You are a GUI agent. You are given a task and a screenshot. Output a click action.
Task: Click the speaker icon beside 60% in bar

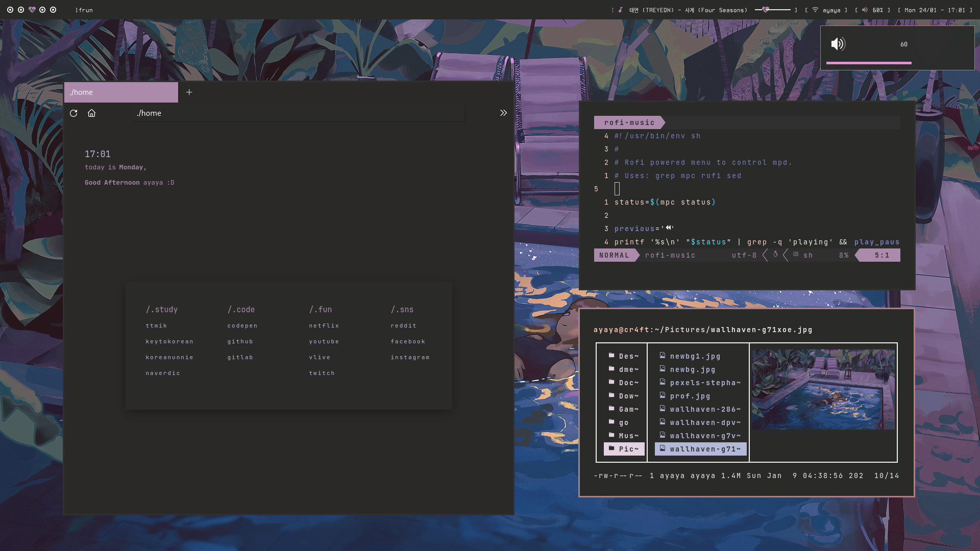pyautogui.click(x=865, y=10)
